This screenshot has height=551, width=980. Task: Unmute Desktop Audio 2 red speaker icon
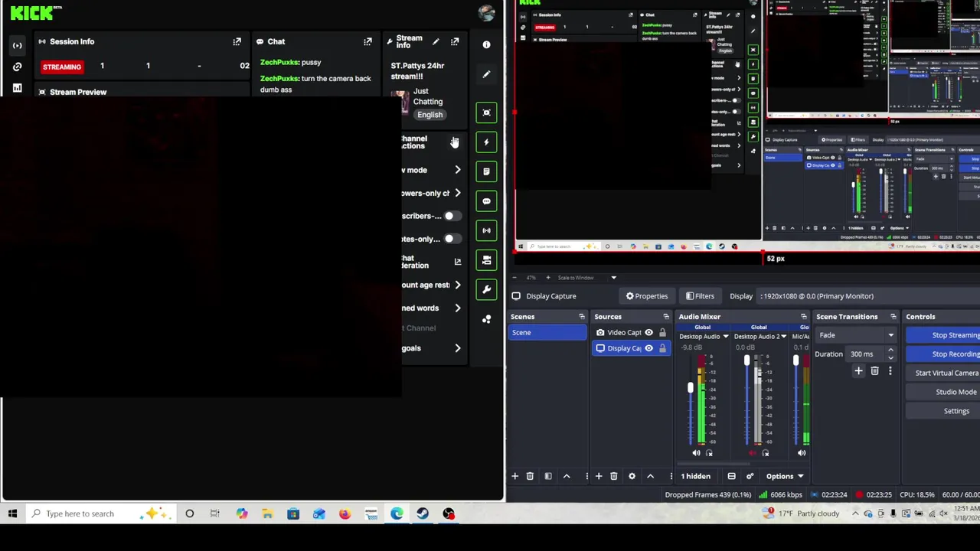pyautogui.click(x=753, y=453)
